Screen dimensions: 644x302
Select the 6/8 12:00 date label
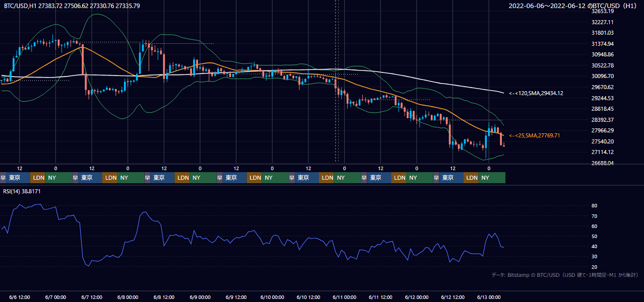coord(164,297)
